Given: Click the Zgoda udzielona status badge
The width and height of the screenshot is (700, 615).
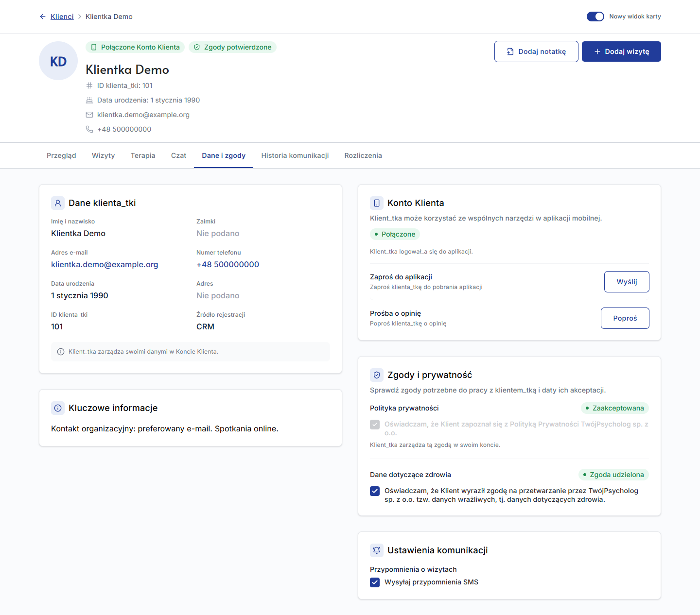Looking at the screenshot, I should click(613, 475).
